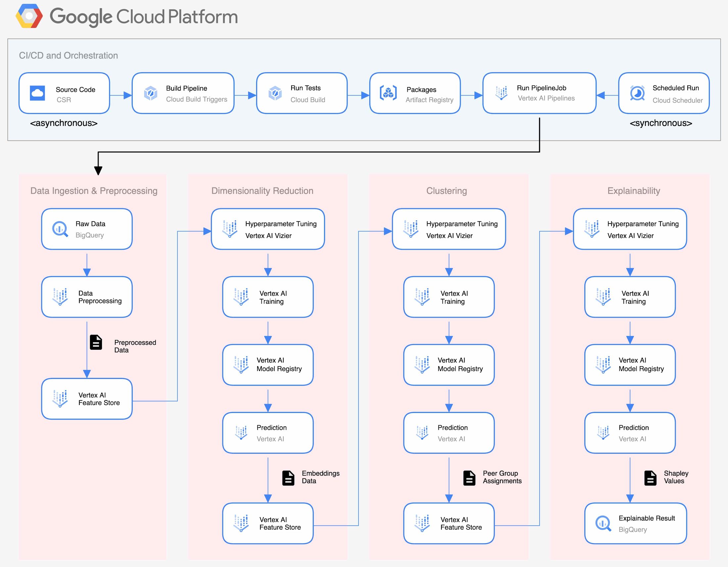Viewport: 728px width, 567px height.
Task: Click Vertex icon in Clustering Feature Store node
Action: [x=422, y=523]
